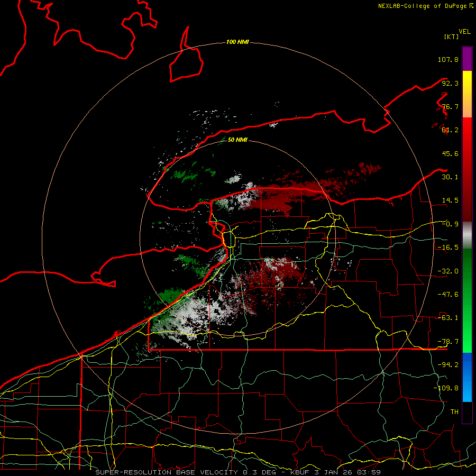Click the -16.5 velocity scale value
476x476 pixels.
click(448, 248)
